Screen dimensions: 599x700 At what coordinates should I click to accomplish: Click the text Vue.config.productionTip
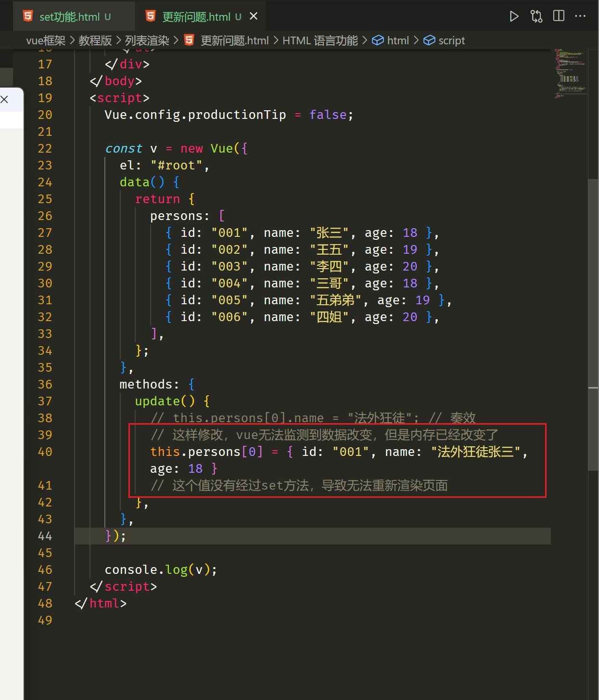(x=195, y=115)
